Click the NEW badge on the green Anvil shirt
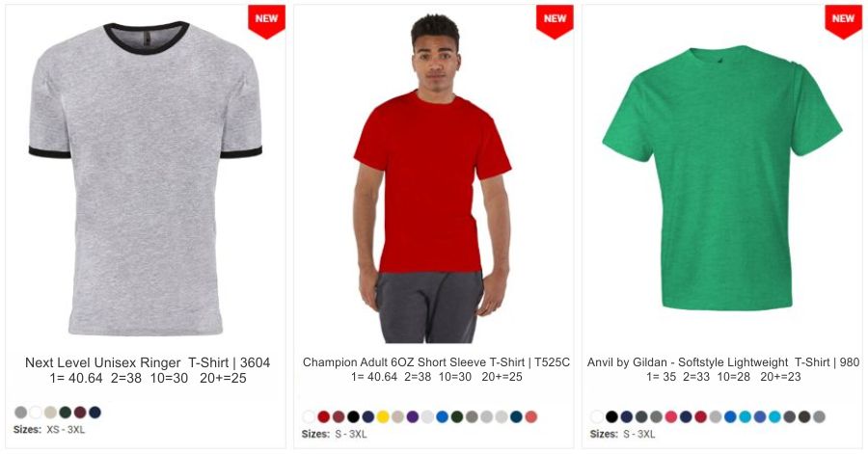Image resolution: width=868 pixels, height=454 pixels. point(843,21)
